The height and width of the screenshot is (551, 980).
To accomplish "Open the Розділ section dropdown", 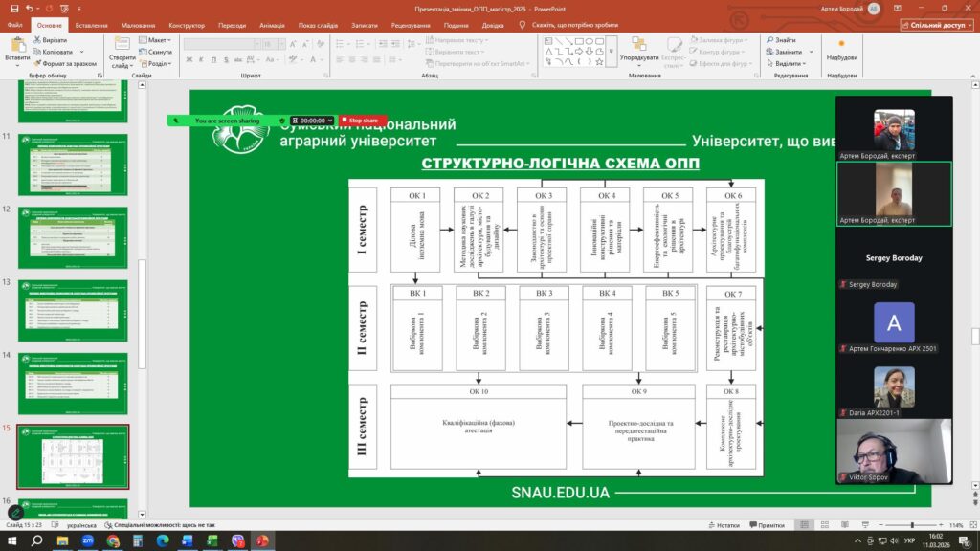I will tap(157, 63).
